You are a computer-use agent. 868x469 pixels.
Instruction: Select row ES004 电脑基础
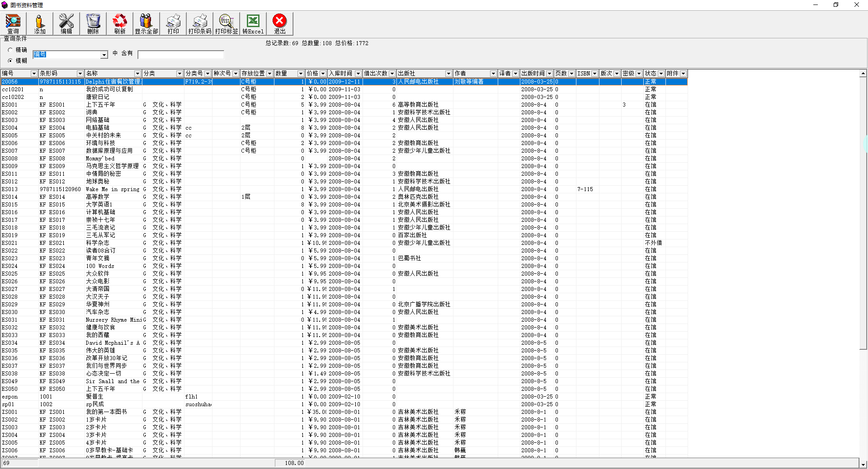(344, 128)
